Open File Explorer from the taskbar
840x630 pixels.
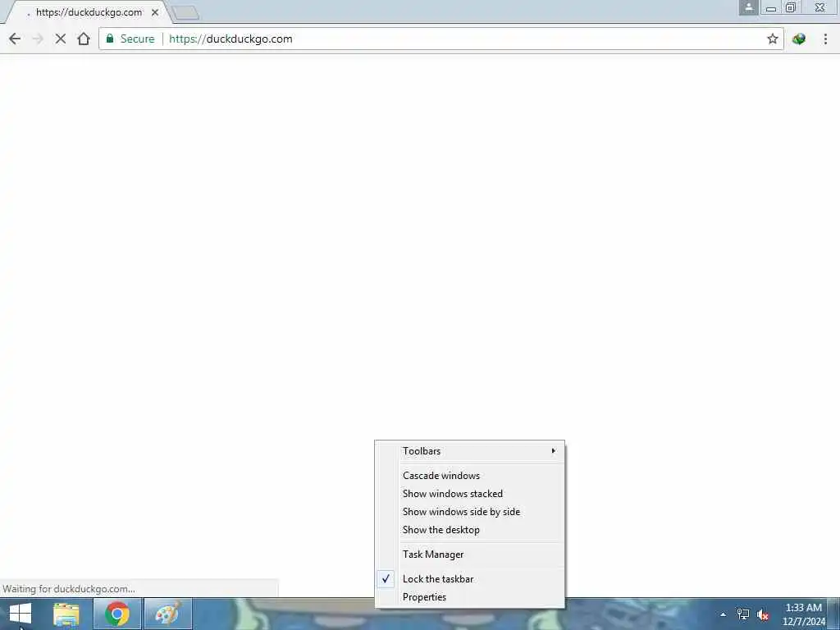pyautogui.click(x=66, y=614)
